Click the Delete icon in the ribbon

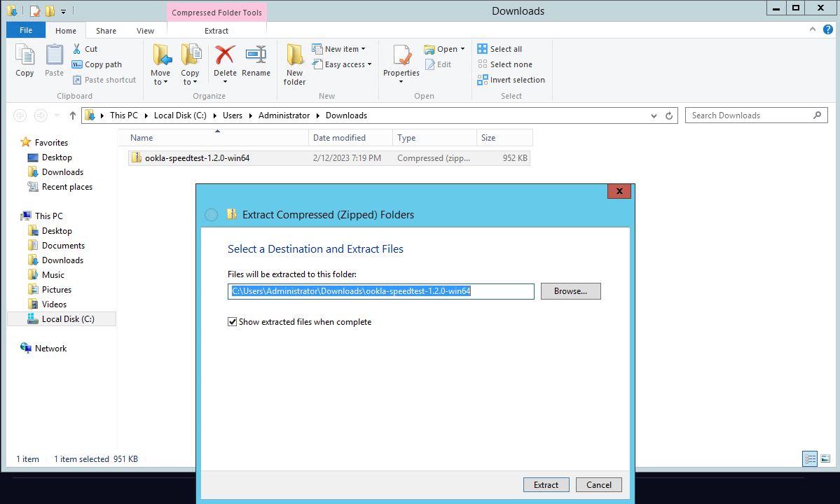(x=225, y=56)
